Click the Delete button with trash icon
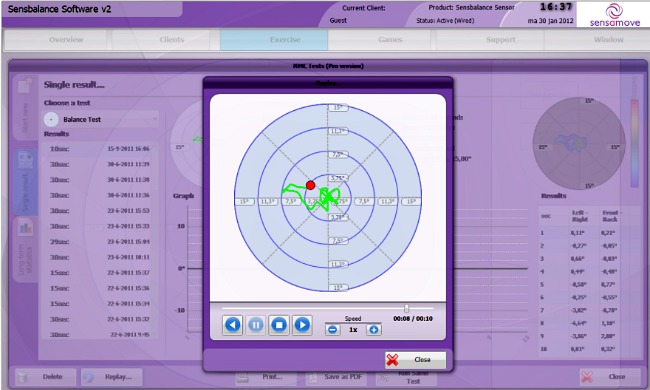Image resolution: width=650 pixels, height=390 pixels. tap(46, 377)
